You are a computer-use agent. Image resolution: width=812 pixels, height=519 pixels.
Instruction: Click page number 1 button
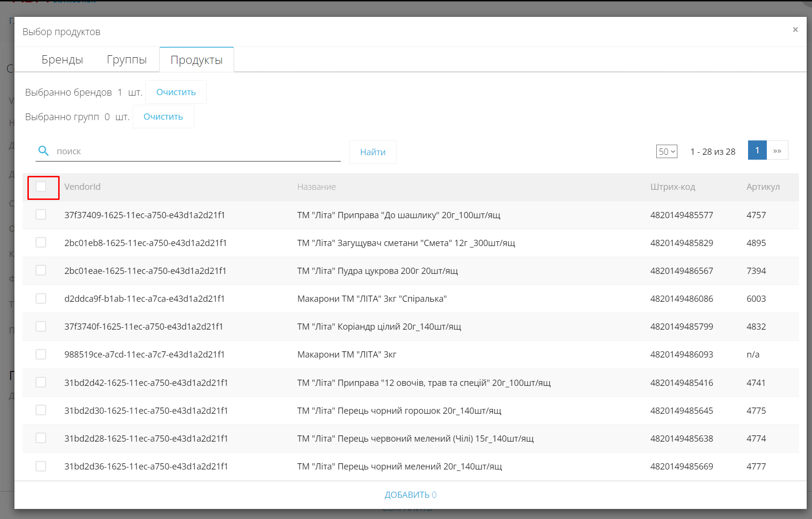757,150
